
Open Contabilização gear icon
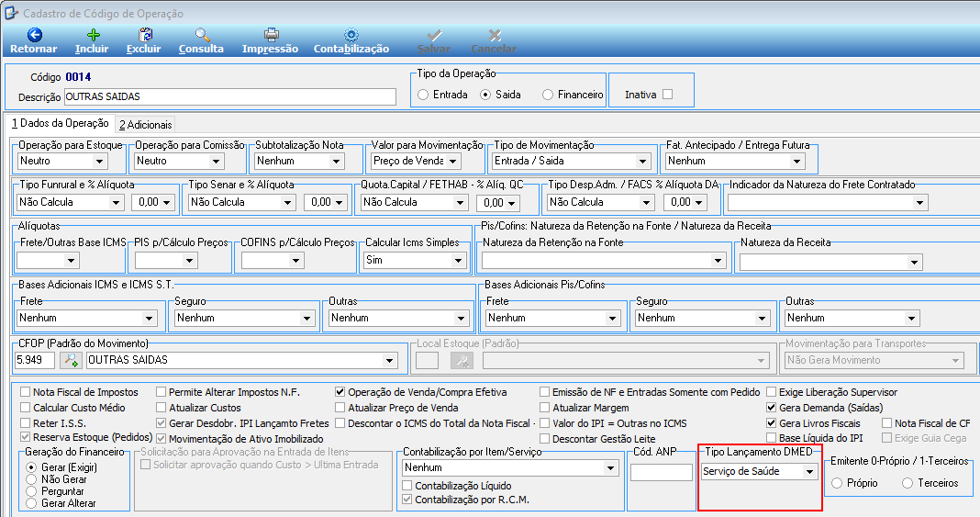(351, 35)
